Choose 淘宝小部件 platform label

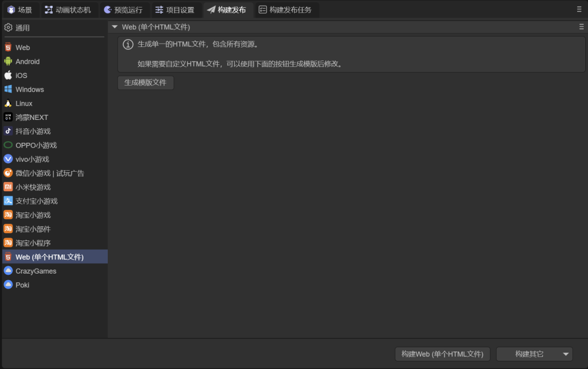[33, 229]
